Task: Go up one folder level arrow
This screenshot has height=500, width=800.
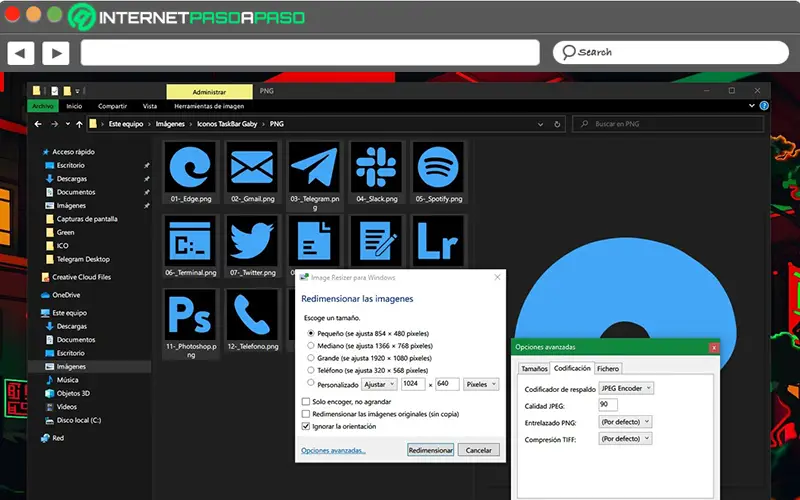Action: click(x=79, y=124)
